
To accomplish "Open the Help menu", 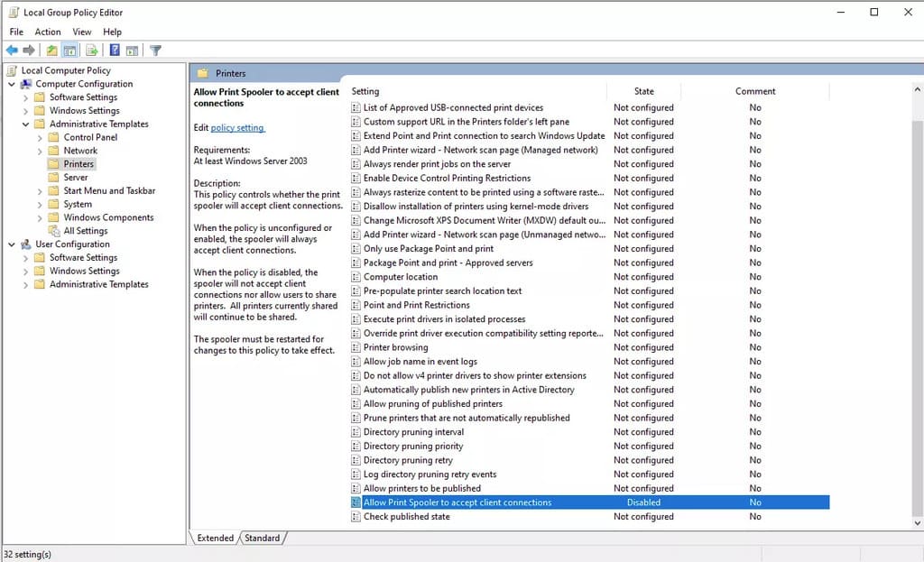I will [112, 32].
